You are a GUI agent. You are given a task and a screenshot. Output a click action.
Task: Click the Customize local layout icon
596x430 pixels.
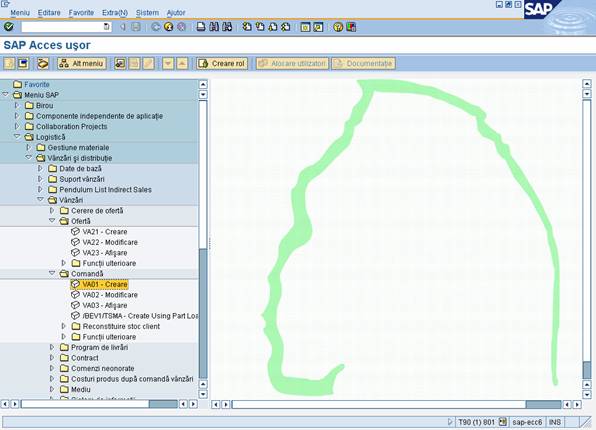[x=351, y=27]
